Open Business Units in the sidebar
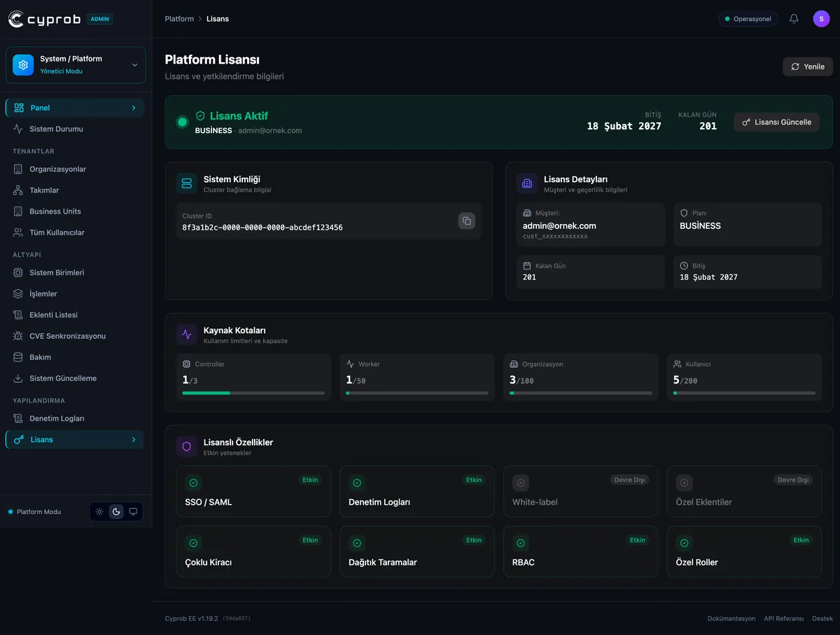This screenshot has height=635, width=840. pos(76,211)
